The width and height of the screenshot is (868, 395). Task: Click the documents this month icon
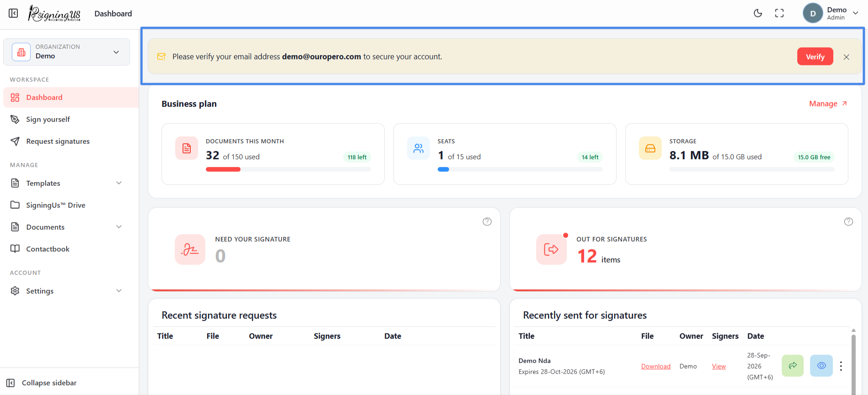pos(187,148)
